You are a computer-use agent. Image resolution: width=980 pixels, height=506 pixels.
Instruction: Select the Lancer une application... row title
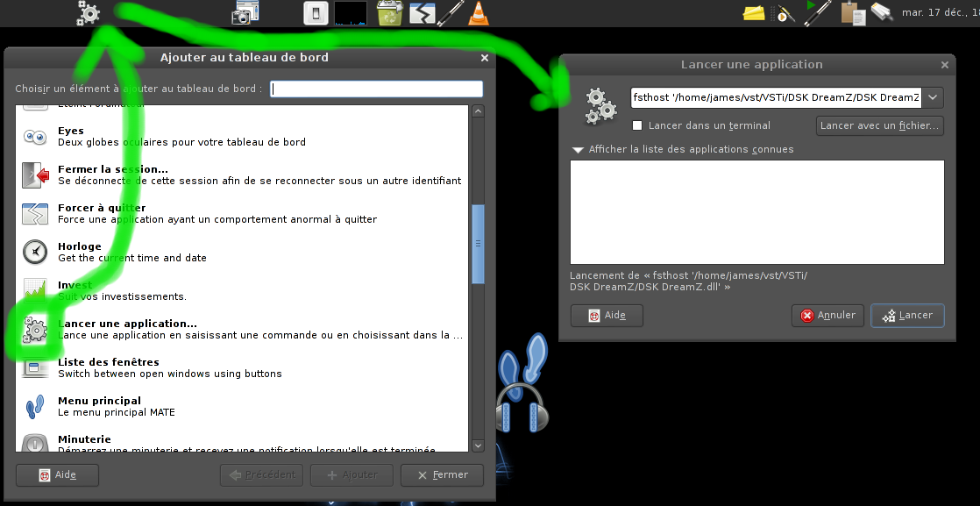[x=127, y=324]
